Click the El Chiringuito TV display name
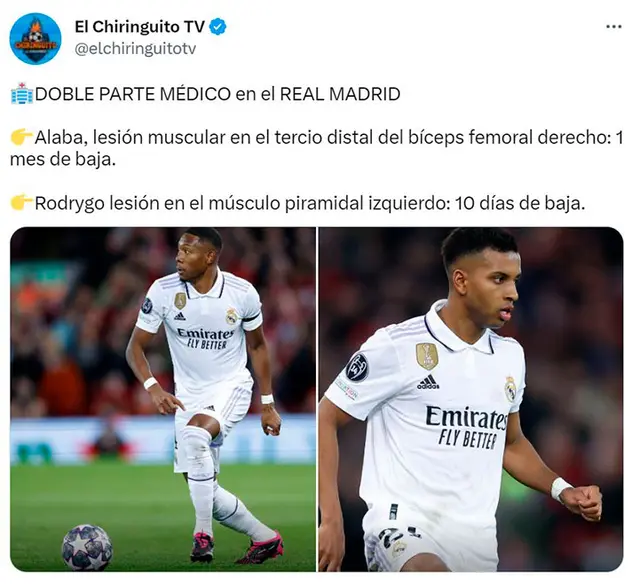 (x=139, y=27)
